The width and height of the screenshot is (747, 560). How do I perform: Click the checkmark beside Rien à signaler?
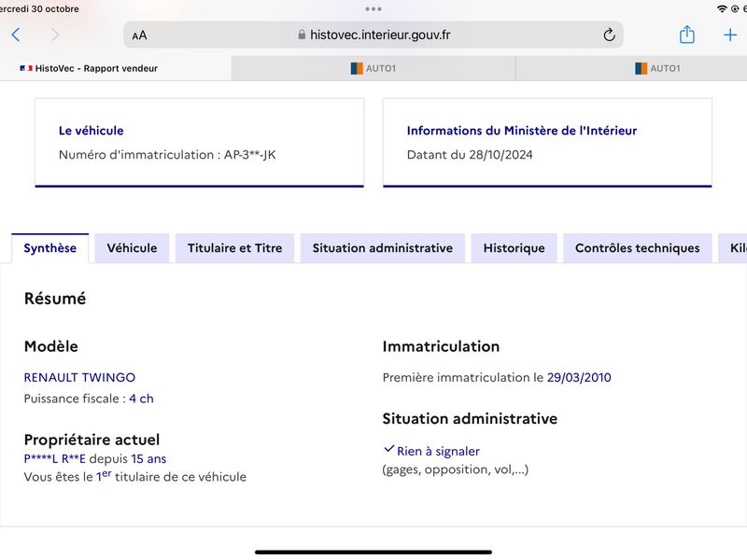coord(388,449)
